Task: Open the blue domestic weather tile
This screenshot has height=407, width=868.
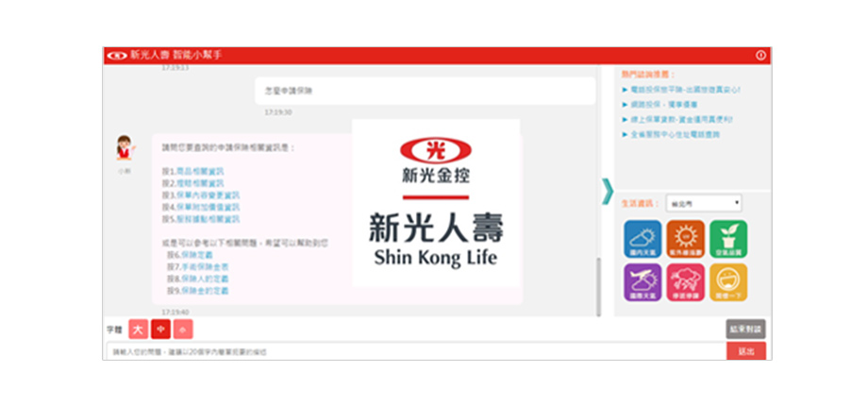Action: 643,239
